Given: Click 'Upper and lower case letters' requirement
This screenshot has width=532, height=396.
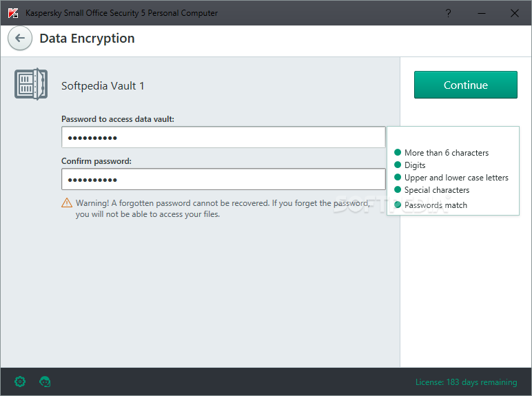Looking at the screenshot, I should click(x=456, y=178).
